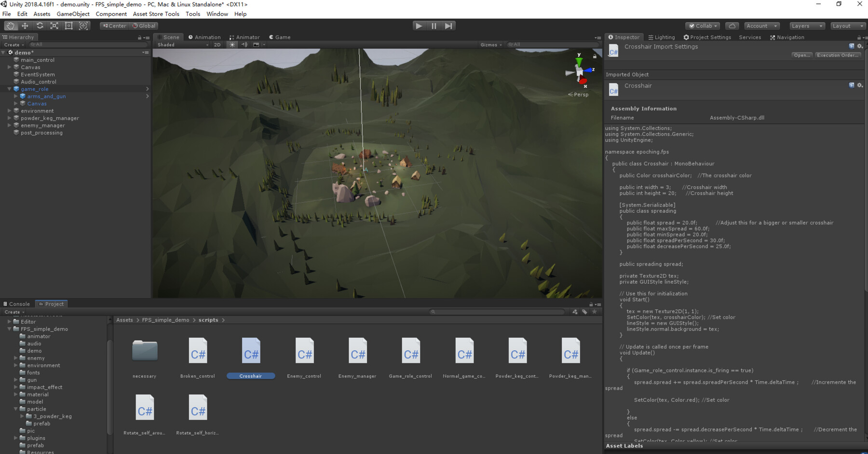Switch to the Console tab

[17, 304]
